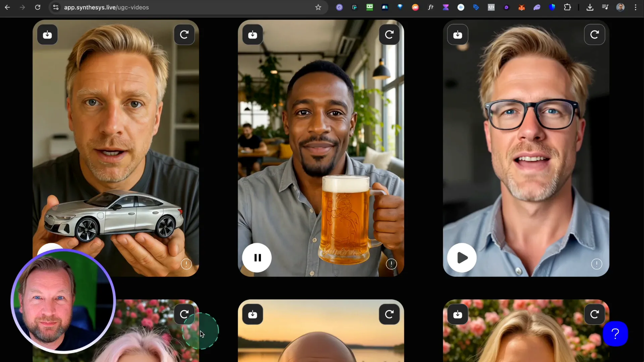The height and width of the screenshot is (362, 644).
Task: Pause the beer mug man video
Action: tap(257, 258)
